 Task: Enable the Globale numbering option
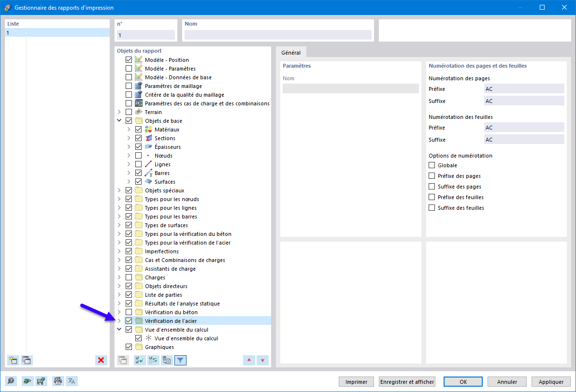(432, 165)
